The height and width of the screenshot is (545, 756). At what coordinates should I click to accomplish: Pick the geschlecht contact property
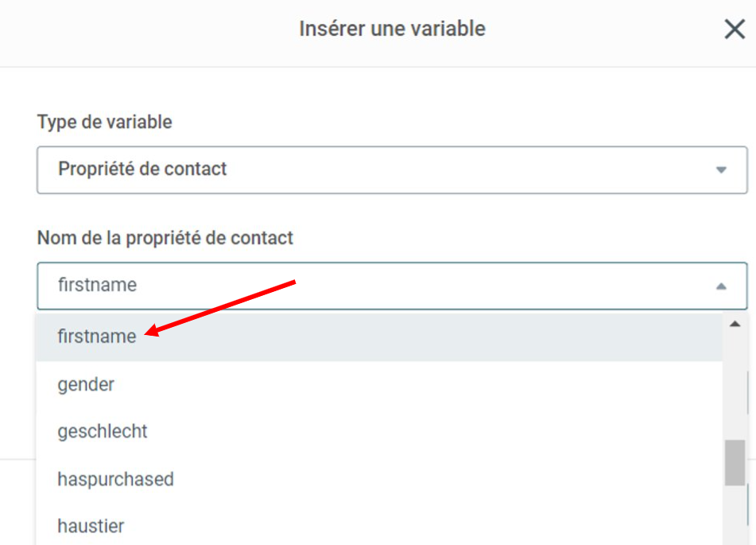[379, 431]
